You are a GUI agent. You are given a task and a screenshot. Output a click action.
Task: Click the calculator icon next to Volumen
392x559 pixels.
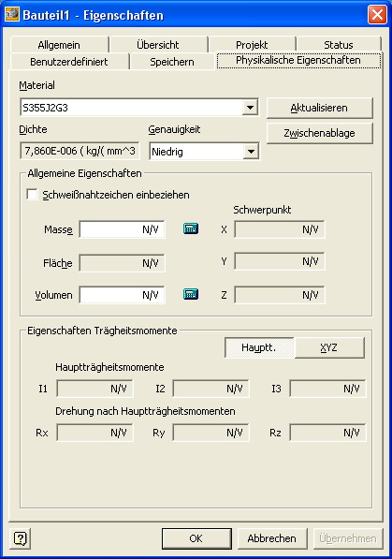pyautogui.click(x=191, y=294)
